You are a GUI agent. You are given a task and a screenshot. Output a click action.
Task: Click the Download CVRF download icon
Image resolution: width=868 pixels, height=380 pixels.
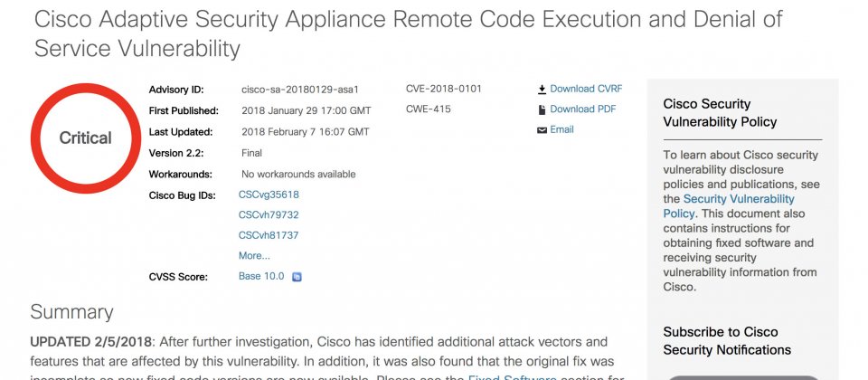[x=542, y=90]
